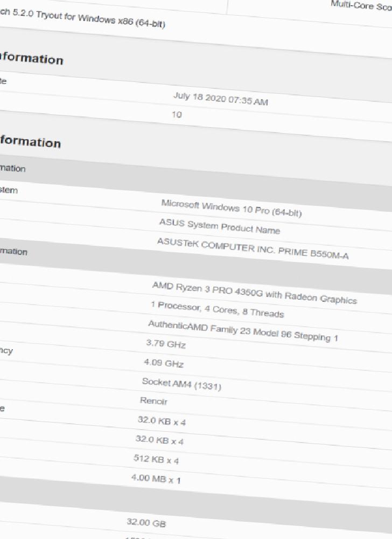Select the "1 Processor, 4 Cores, 8 Threads" topology
392x539 pixels.
tap(218, 309)
